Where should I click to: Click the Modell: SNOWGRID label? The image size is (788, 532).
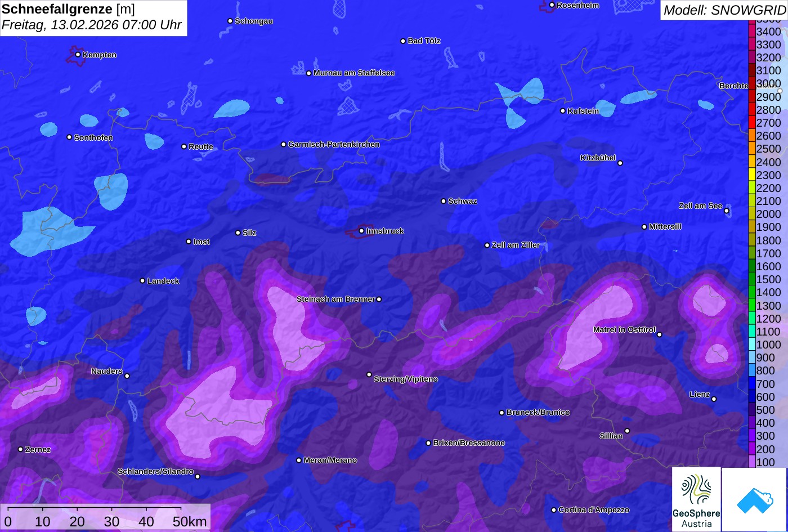pos(724,10)
